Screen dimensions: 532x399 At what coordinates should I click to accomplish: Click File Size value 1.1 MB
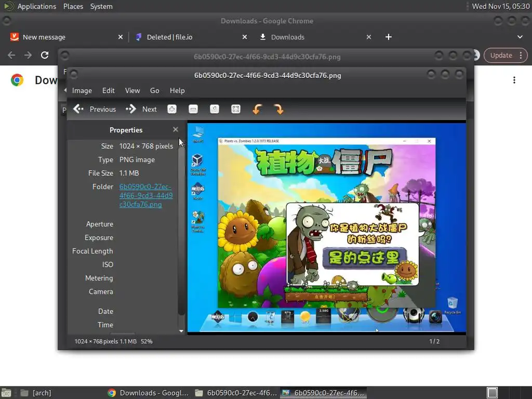click(x=129, y=173)
